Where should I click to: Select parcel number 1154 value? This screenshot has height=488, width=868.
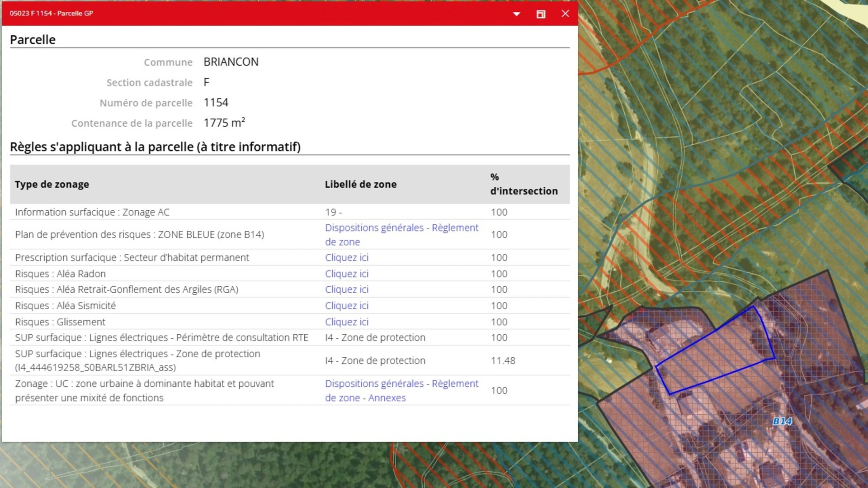pos(216,103)
